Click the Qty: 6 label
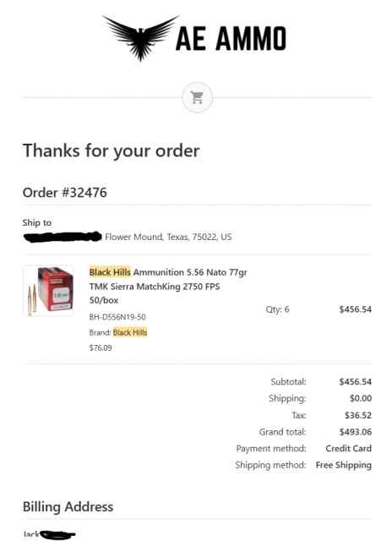Screen dimensions: 392x541 (278, 309)
